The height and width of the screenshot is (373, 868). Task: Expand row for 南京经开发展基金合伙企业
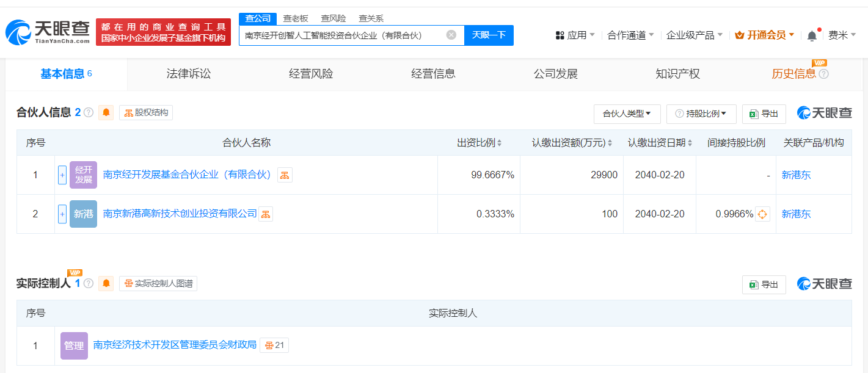pos(62,175)
